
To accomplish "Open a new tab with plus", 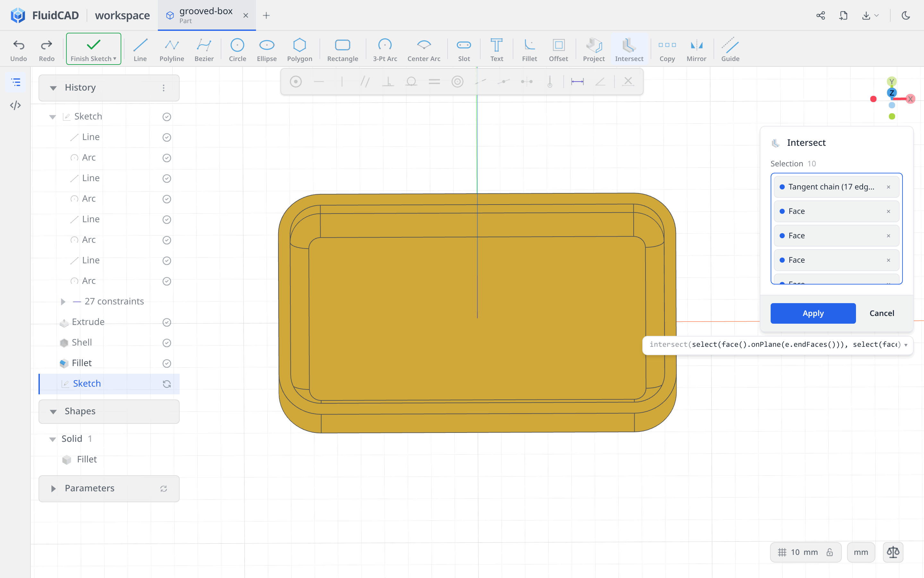I will click(266, 15).
